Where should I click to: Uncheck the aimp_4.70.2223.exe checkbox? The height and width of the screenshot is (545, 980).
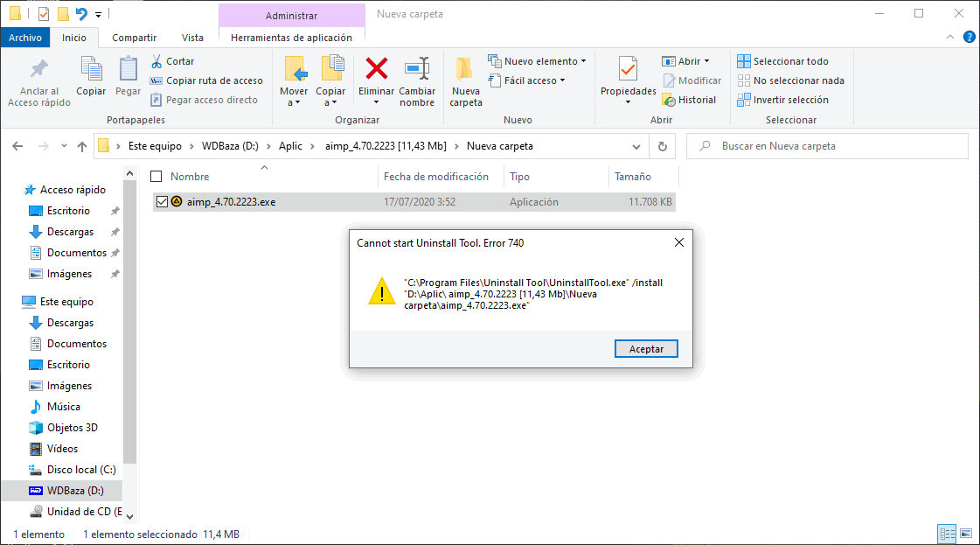click(162, 201)
